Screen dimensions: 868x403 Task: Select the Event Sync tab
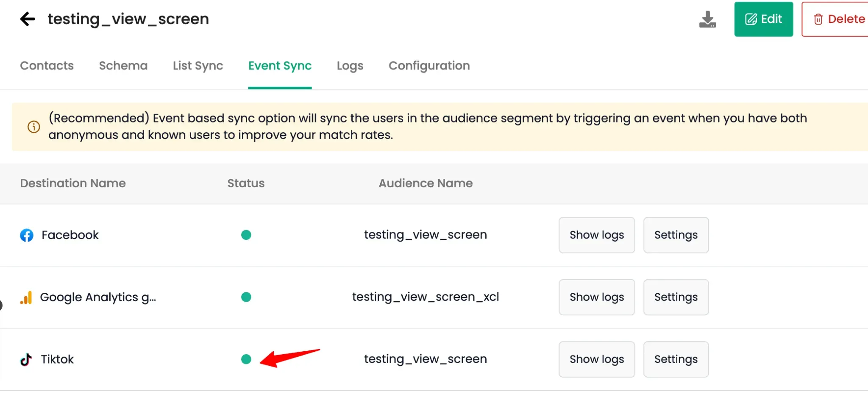[280, 66]
